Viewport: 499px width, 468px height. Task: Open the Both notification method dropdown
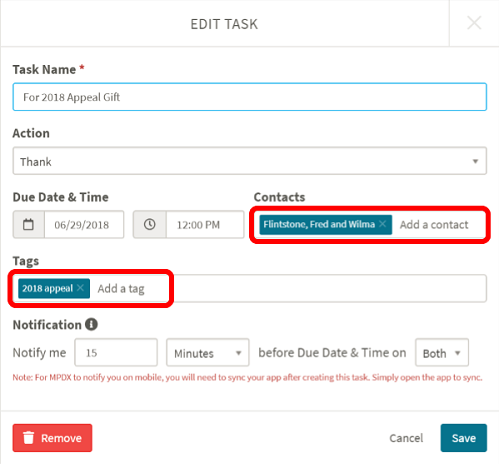[442, 353]
